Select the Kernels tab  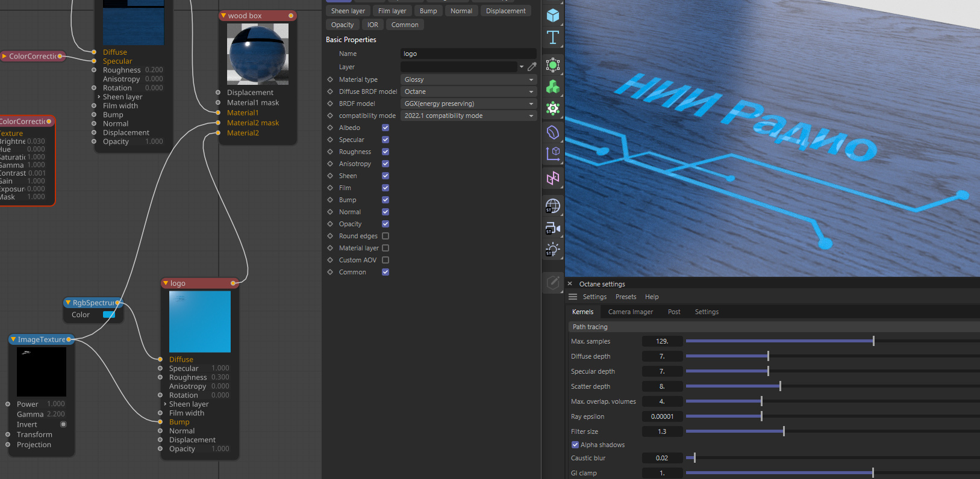tap(582, 312)
